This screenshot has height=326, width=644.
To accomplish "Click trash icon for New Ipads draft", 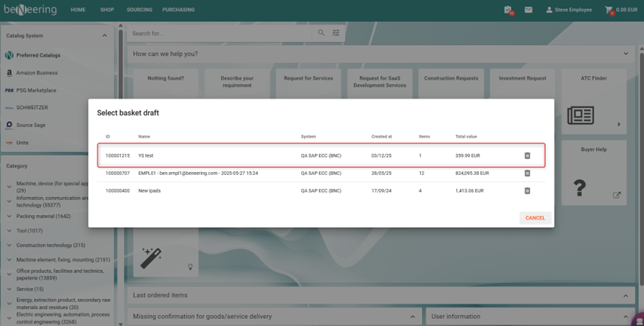I will tap(527, 191).
